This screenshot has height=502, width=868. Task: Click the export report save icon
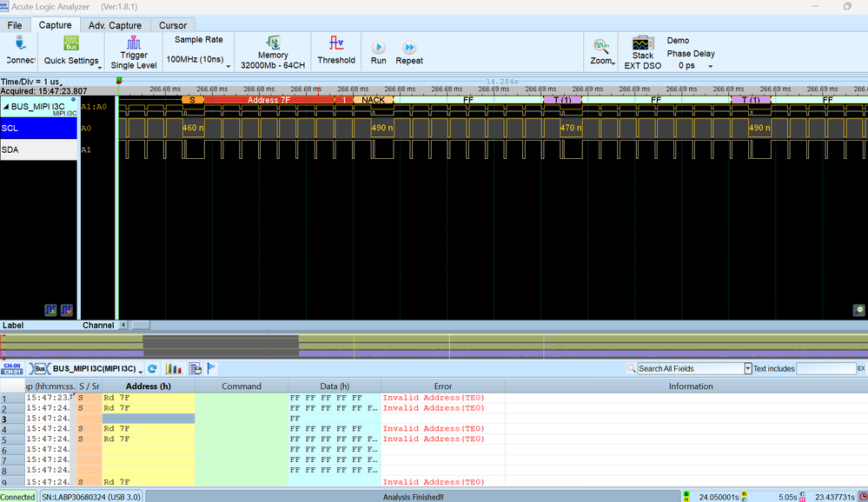tap(195, 368)
